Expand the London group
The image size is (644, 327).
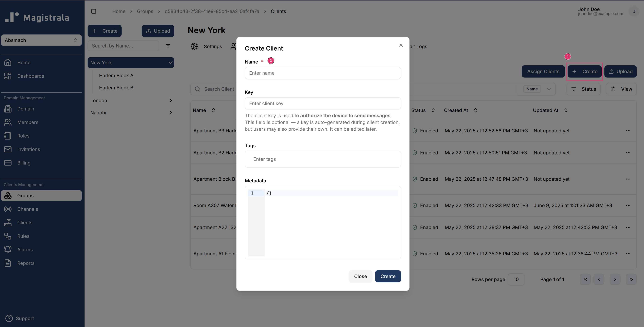(x=171, y=100)
